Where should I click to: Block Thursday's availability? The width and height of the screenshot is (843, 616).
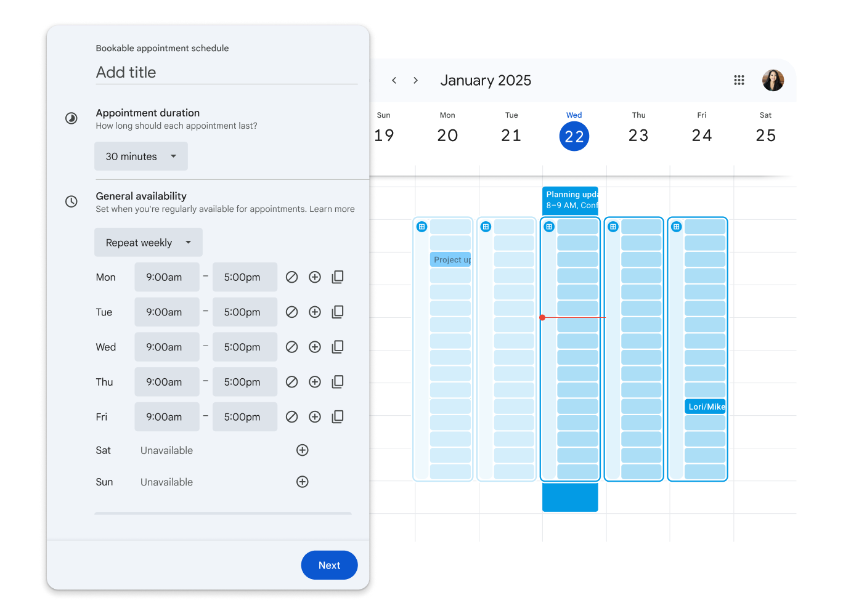click(x=291, y=381)
